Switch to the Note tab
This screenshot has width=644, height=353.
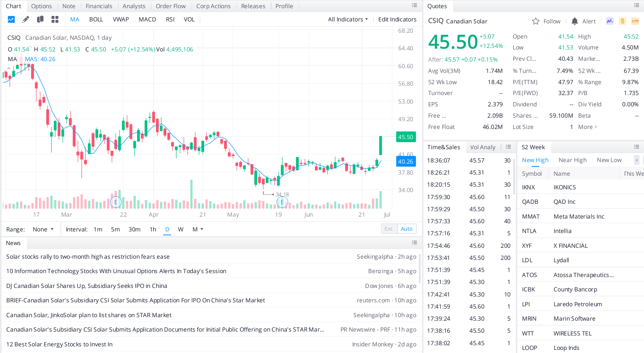(69, 6)
